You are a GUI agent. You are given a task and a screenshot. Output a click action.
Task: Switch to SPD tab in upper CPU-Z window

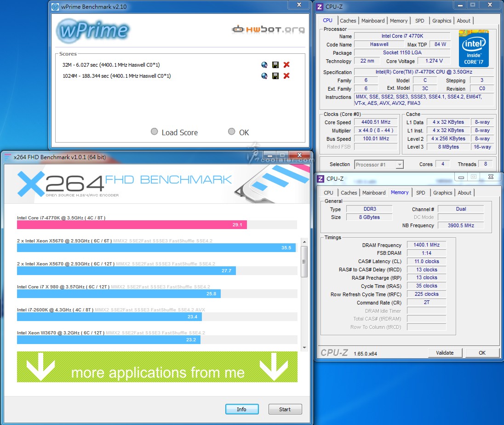click(x=419, y=21)
